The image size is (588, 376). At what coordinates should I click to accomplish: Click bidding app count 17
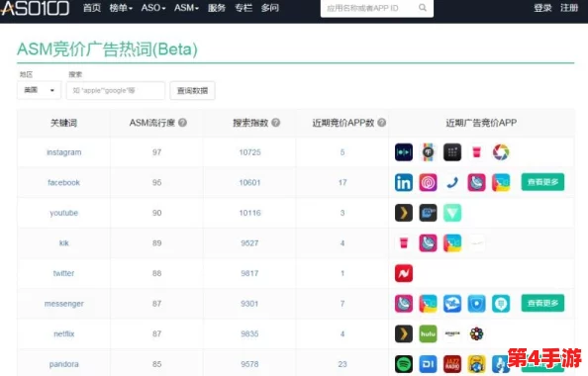(x=343, y=183)
